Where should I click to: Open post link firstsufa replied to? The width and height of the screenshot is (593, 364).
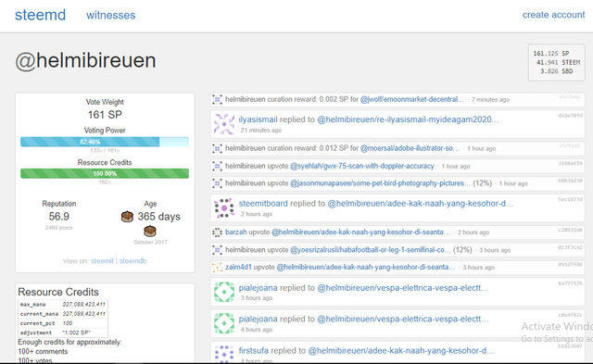401,350
